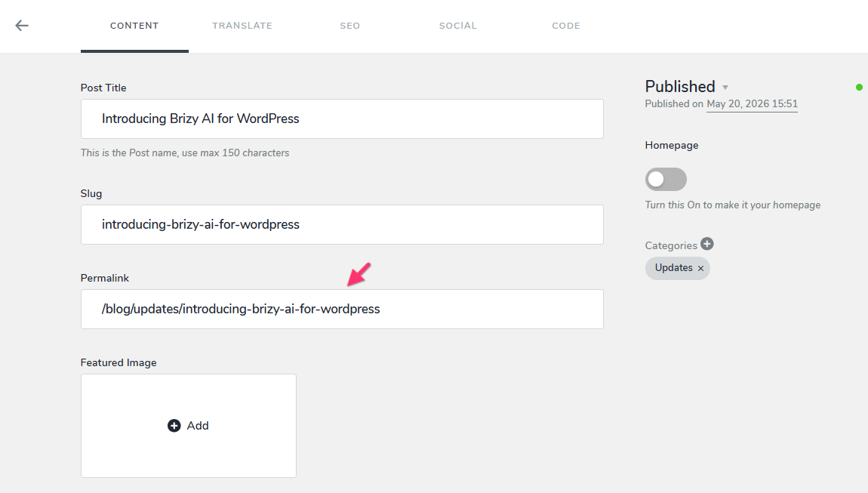
Task: Open the Social tab
Action: (458, 26)
